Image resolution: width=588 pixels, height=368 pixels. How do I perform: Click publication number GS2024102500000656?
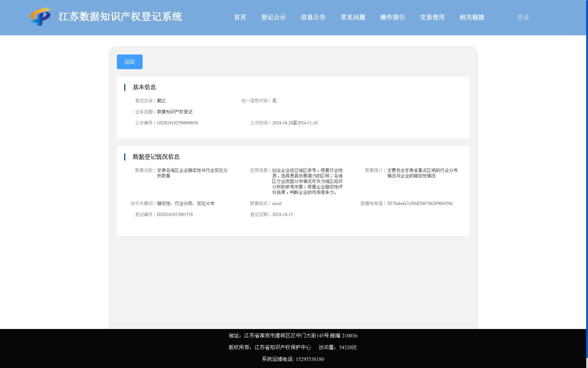pos(178,123)
